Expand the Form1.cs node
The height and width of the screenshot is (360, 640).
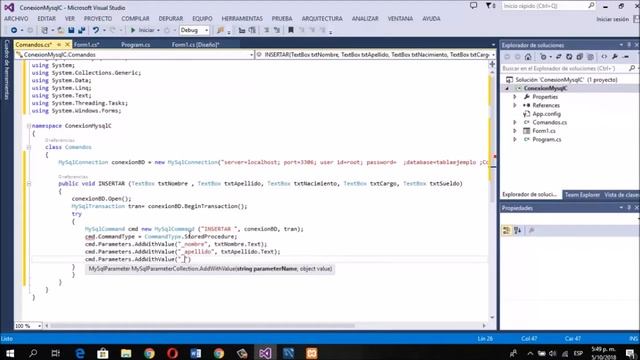coord(515,131)
